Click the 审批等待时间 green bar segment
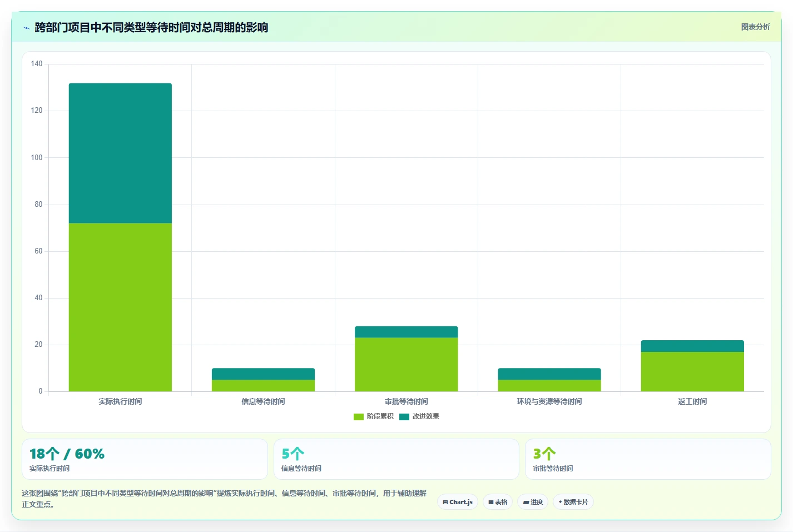793x532 pixels. pos(407,364)
